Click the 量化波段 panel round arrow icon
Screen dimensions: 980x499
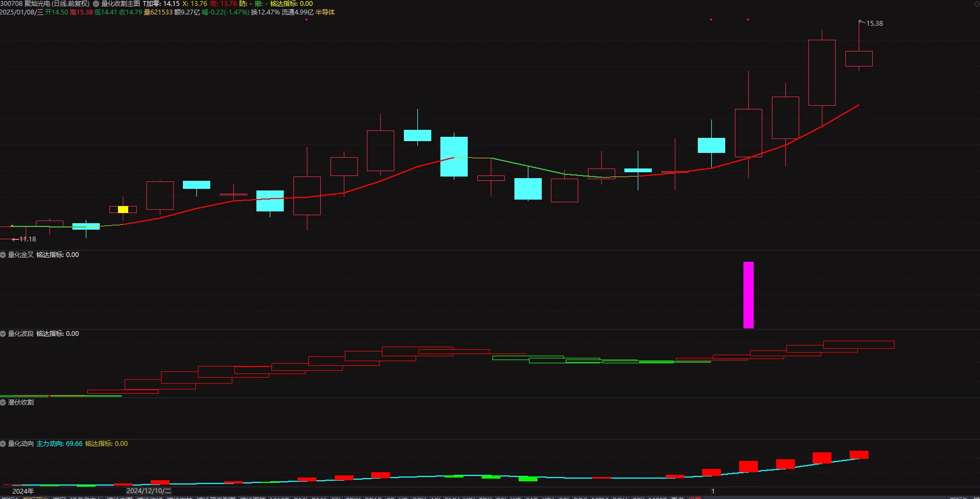3,334
